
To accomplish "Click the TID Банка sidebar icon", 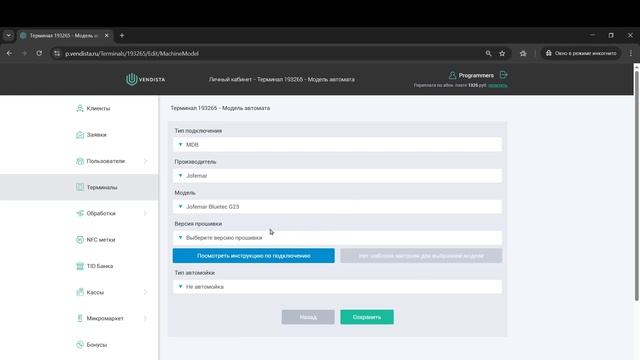I will pos(80,266).
